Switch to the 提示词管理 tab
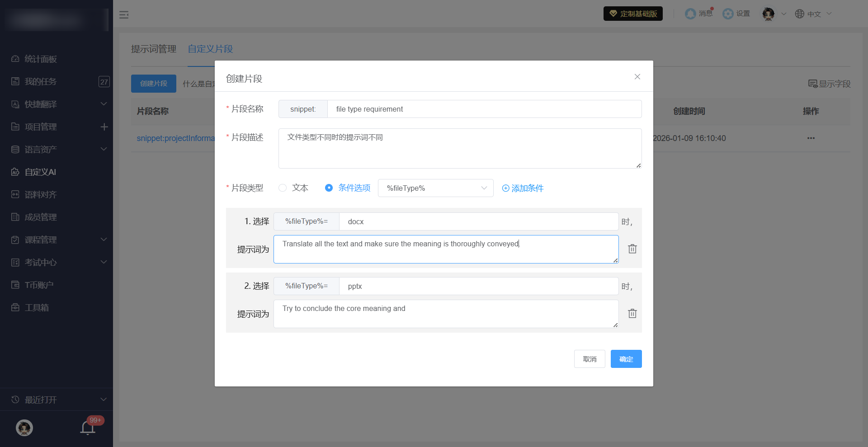868x447 pixels. [x=154, y=49]
